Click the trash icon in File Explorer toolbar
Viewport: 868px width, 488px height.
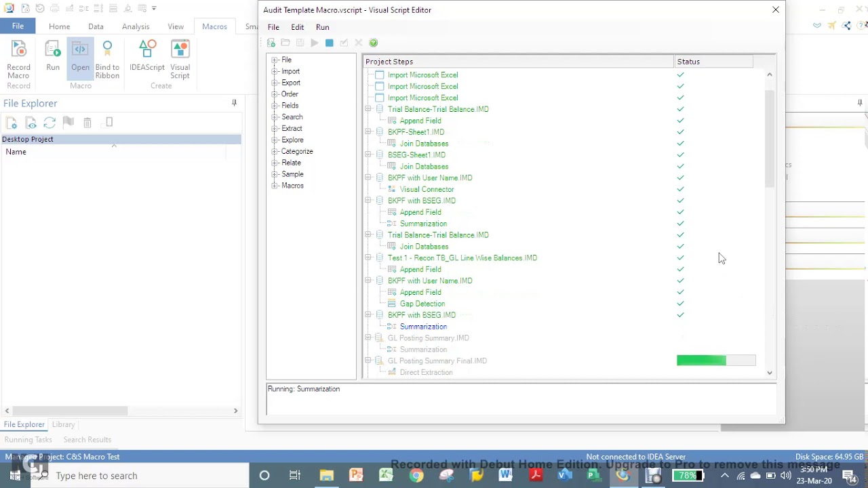(x=87, y=123)
